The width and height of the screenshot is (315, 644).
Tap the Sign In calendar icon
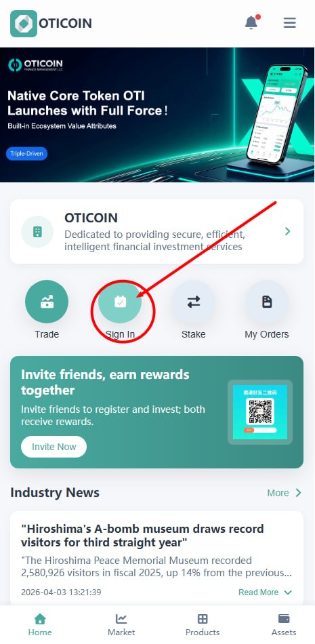(x=120, y=302)
